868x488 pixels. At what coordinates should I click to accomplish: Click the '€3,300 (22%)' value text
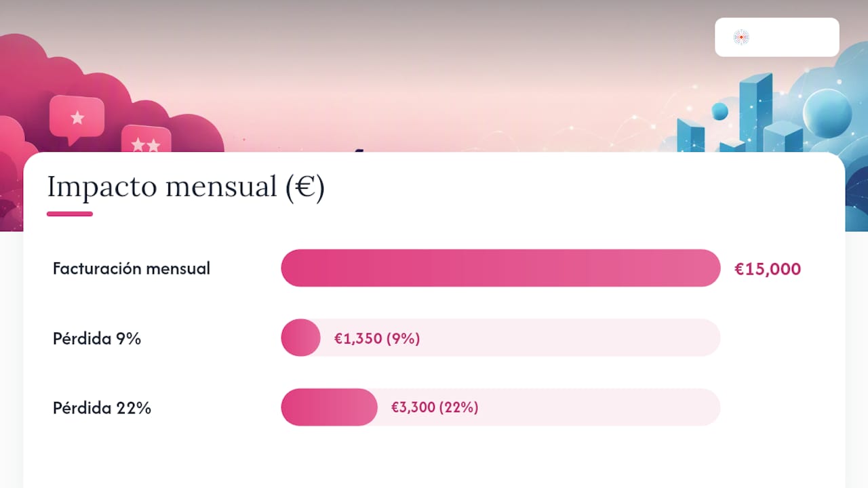[435, 408]
